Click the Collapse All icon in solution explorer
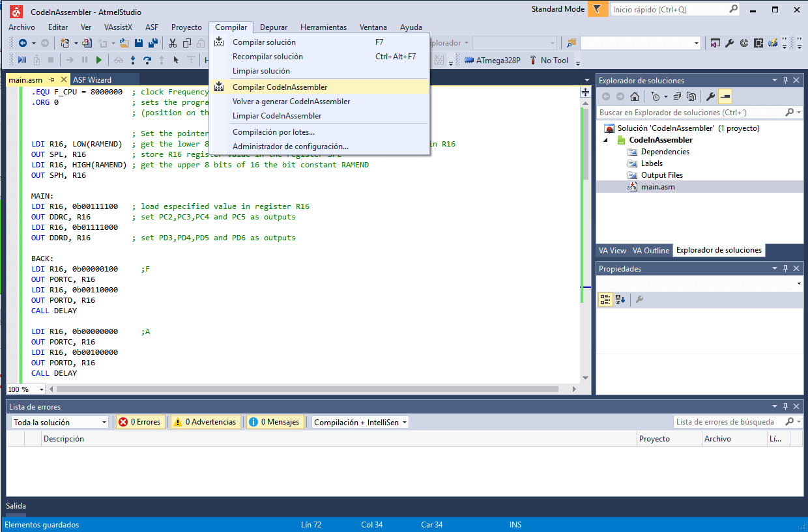 click(677, 96)
